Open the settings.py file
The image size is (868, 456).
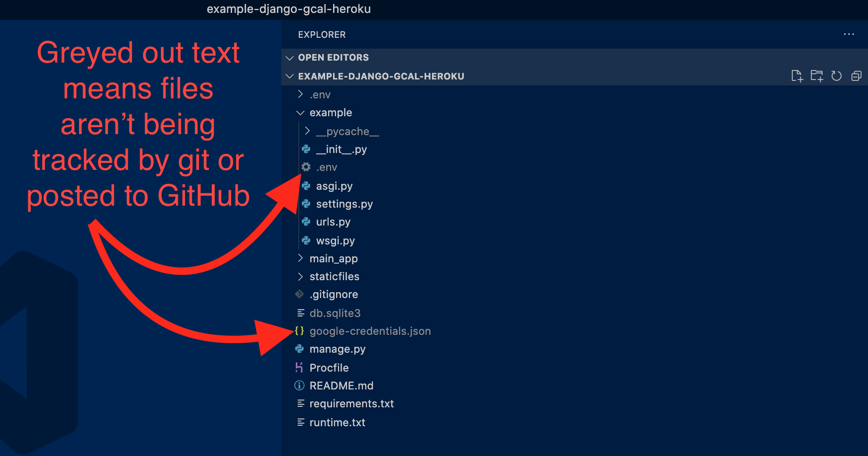click(345, 204)
